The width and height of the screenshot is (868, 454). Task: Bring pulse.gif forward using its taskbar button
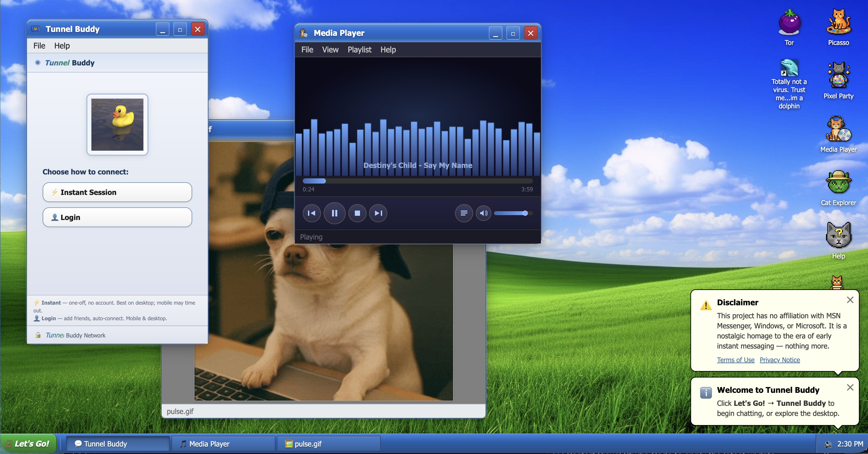(328, 444)
